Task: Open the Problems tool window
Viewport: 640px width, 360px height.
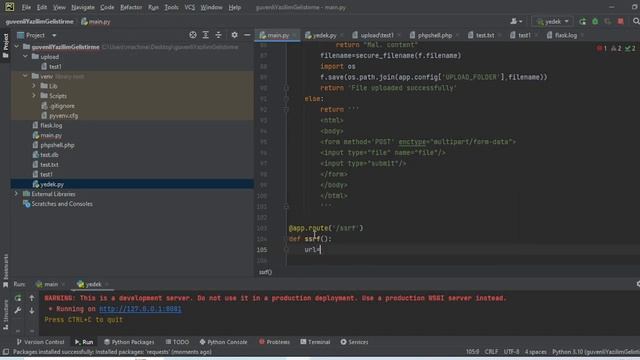Action: tap(274, 342)
